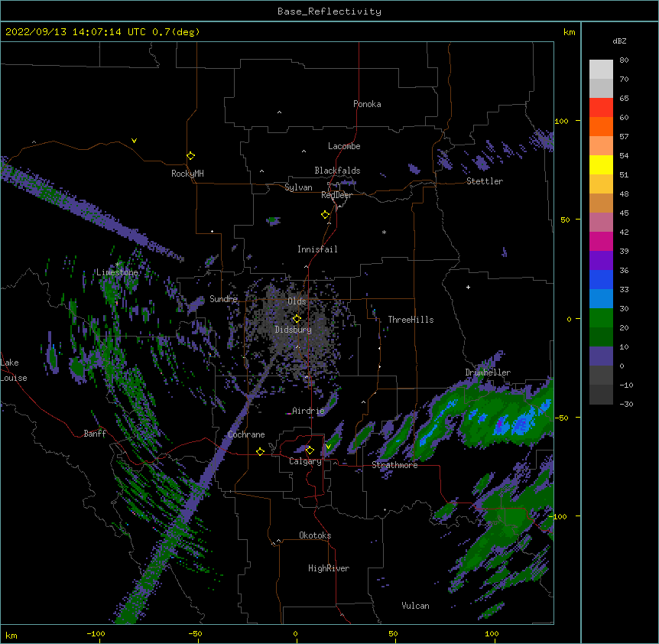Click the yellow V marker northwest of RockyMH
Viewport: 659px width, 644px height.
[134, 141]
